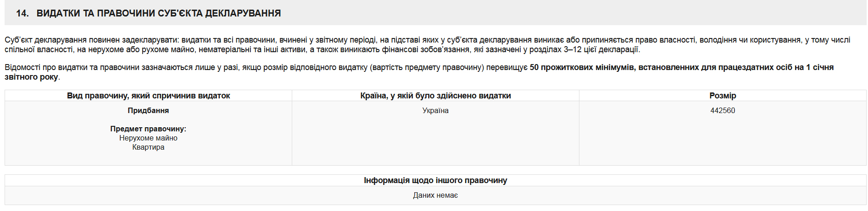868x211 pixels.
Task: Click the "Придбання" transaction type cell
Action: (148, 111)
